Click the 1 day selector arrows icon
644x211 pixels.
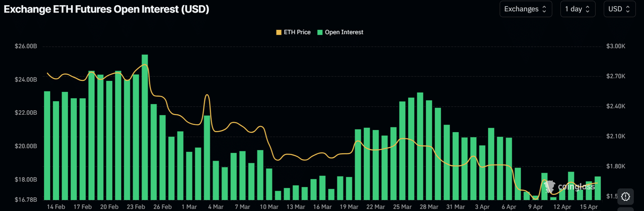pos(588,9)
